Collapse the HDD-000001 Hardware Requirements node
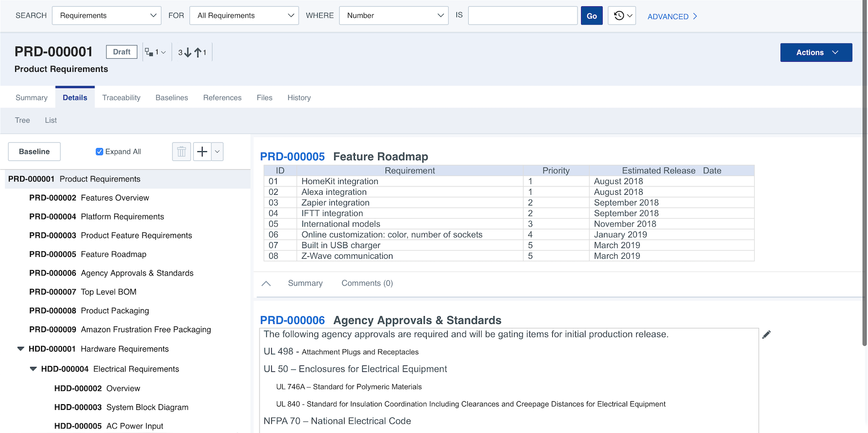Viewport: 868px width, 433px height. [x=21, y=349]
